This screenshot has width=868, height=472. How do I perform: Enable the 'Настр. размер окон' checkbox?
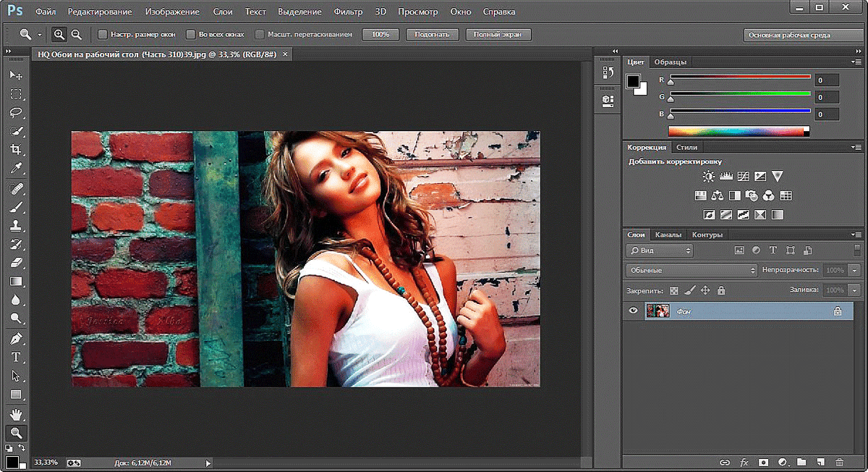(x=101, y=33)
